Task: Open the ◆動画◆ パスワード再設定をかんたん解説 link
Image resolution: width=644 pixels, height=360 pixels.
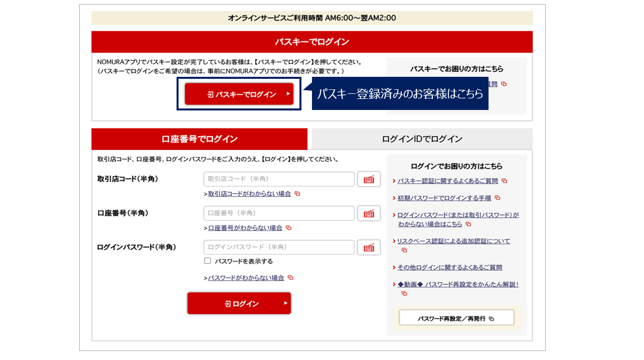Action: tap(458, 285)
